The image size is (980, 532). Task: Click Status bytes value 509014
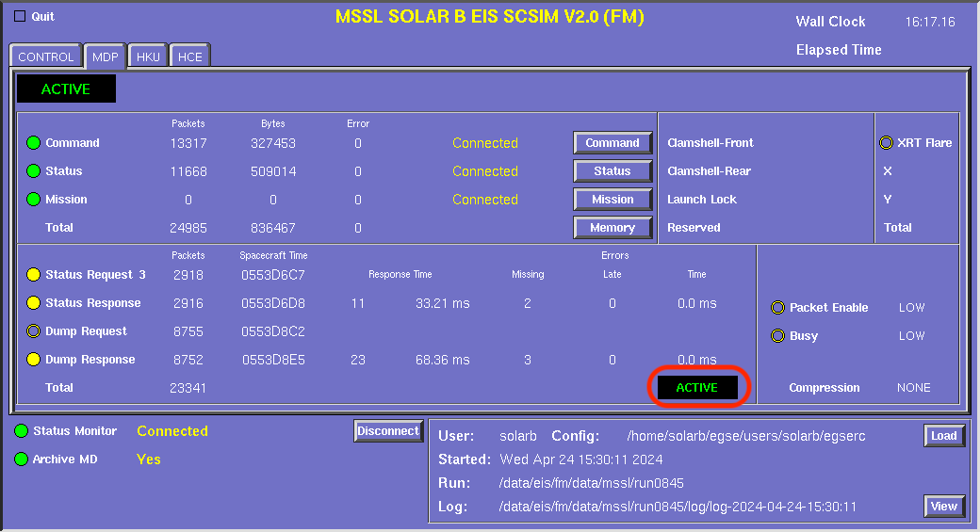click(273, 171)
